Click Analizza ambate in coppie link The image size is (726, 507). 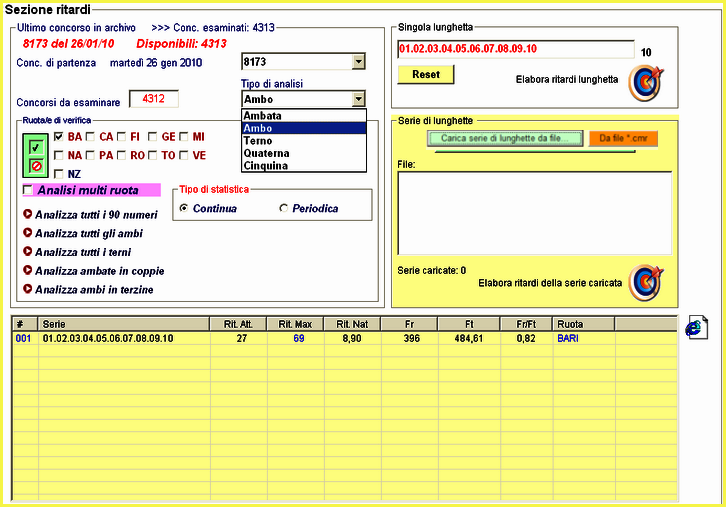click(x=100, y=271)
